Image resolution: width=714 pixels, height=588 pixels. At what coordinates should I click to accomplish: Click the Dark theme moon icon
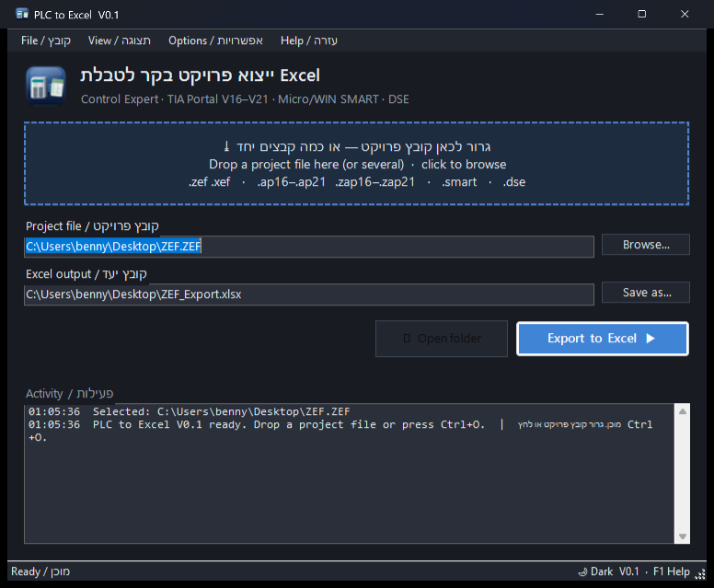click(582, 572)
